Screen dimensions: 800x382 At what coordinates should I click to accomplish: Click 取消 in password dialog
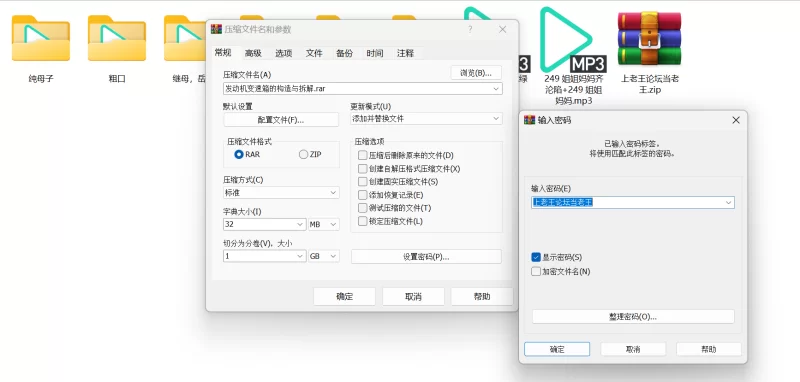(x=633, y=349)
